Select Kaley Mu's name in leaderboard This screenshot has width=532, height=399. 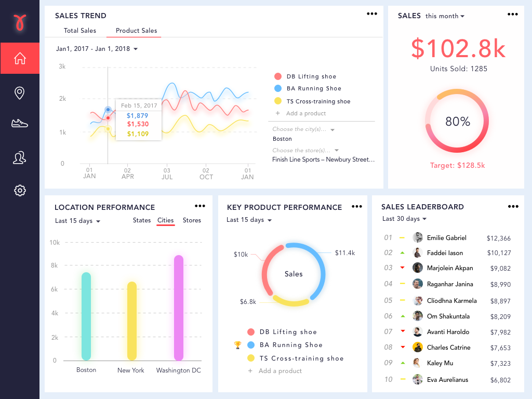(440, 363)
